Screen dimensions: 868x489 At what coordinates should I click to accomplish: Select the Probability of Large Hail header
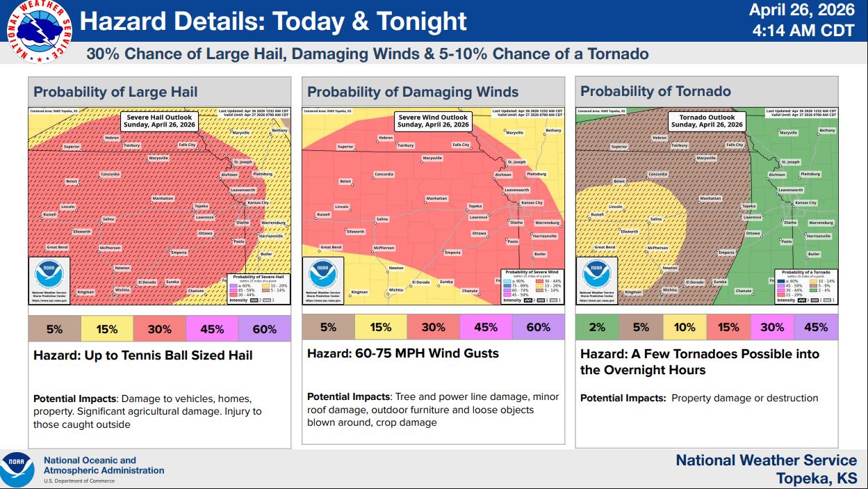(x=115, y=92)
